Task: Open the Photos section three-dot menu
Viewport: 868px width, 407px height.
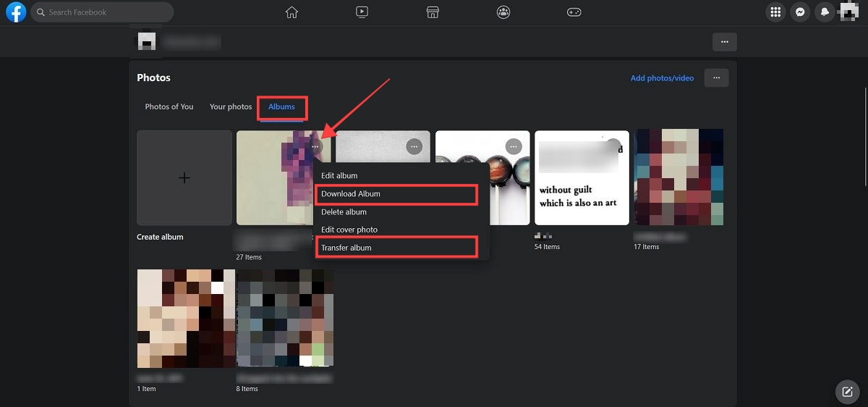Action: pyautogui.click(x=716, y=77)
